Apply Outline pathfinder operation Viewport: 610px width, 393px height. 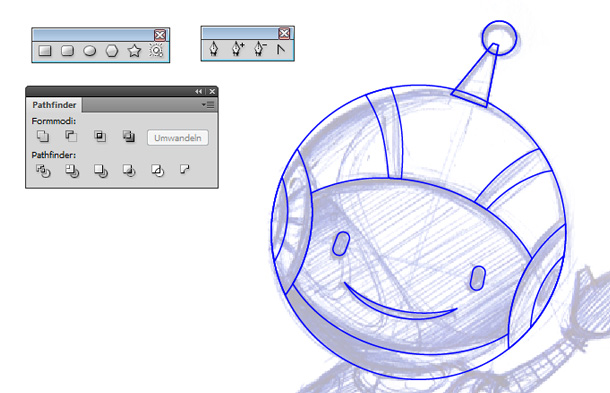coord(157,170)
